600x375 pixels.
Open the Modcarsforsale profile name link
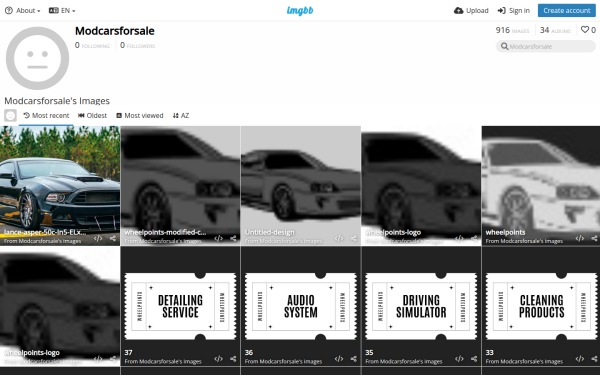click(x=115, y=31)
